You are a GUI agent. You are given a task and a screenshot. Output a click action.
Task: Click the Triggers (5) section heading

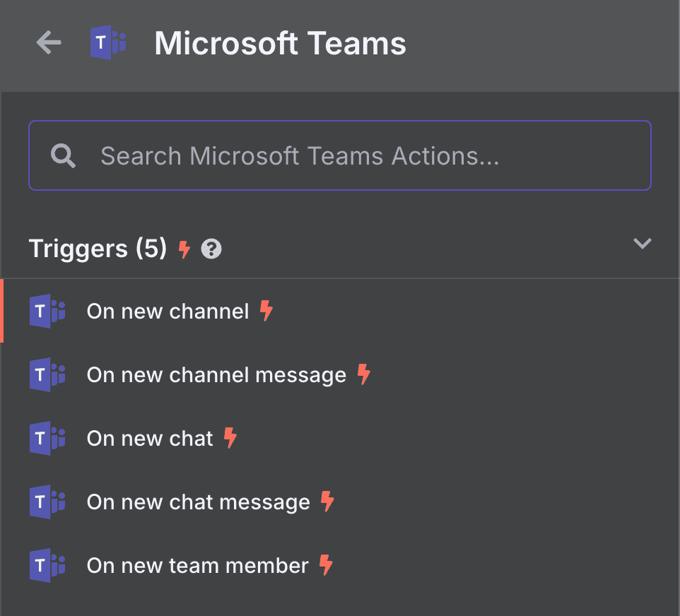98,249
